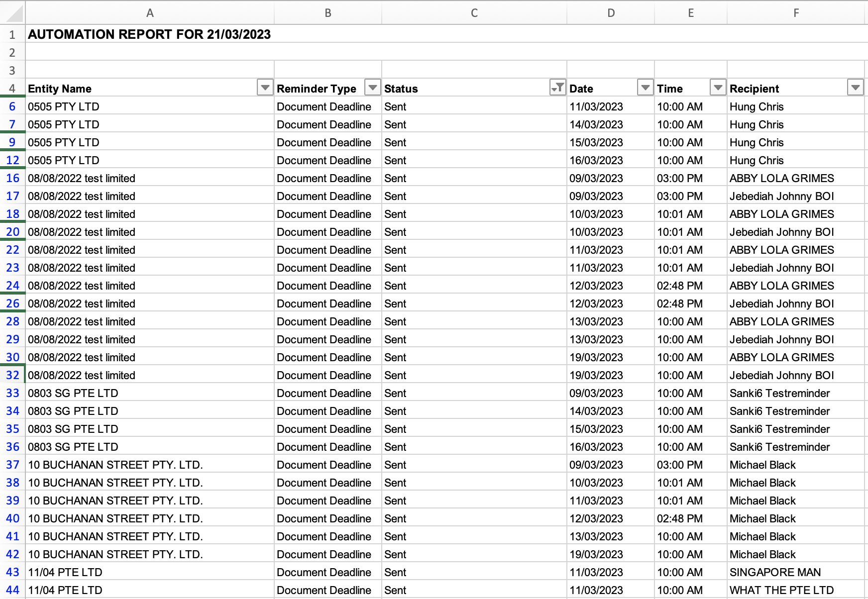
Task: Click first 0803 SG PTE LTD cell
Action: [73, 393]
